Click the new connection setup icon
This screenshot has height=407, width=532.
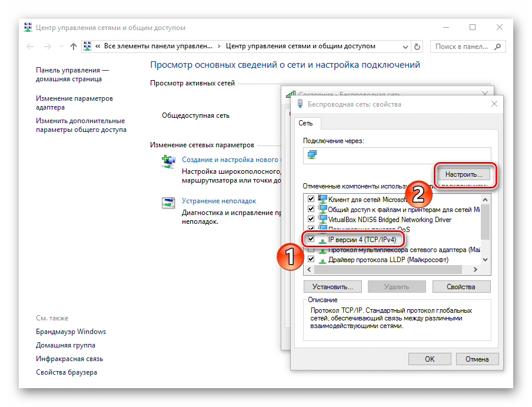click(x=169, y=161)
